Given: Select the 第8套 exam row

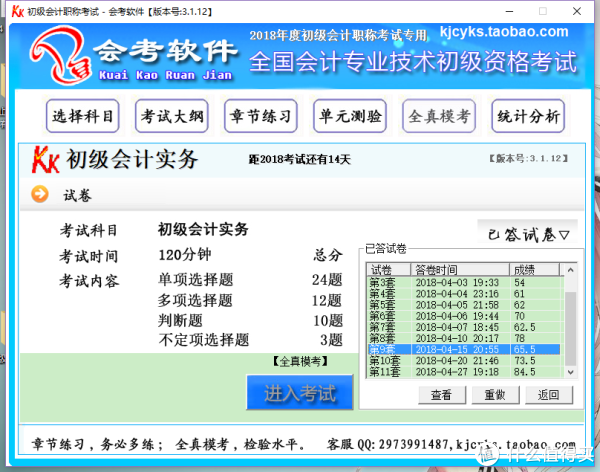Looking at the screenshot, I should point(464,338).
